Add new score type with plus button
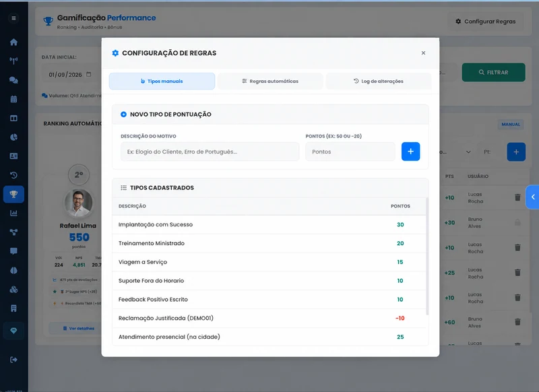 coord(411,152)
